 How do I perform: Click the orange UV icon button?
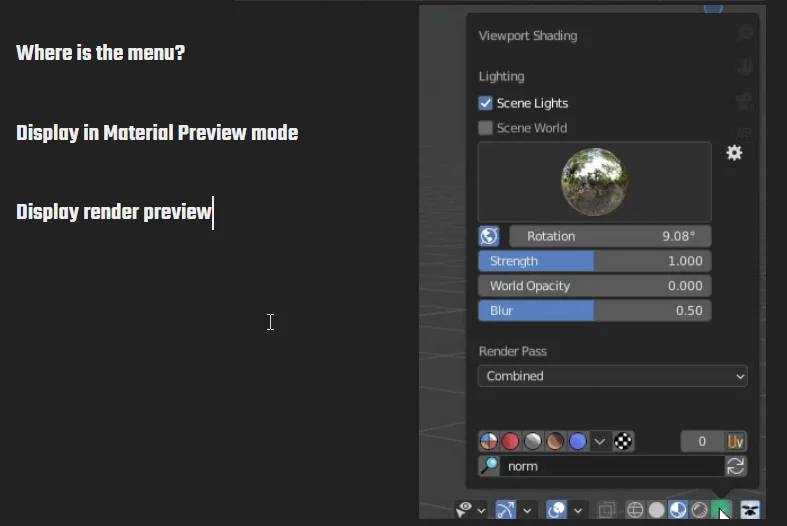pyautogui.click(x=735, y=441)
